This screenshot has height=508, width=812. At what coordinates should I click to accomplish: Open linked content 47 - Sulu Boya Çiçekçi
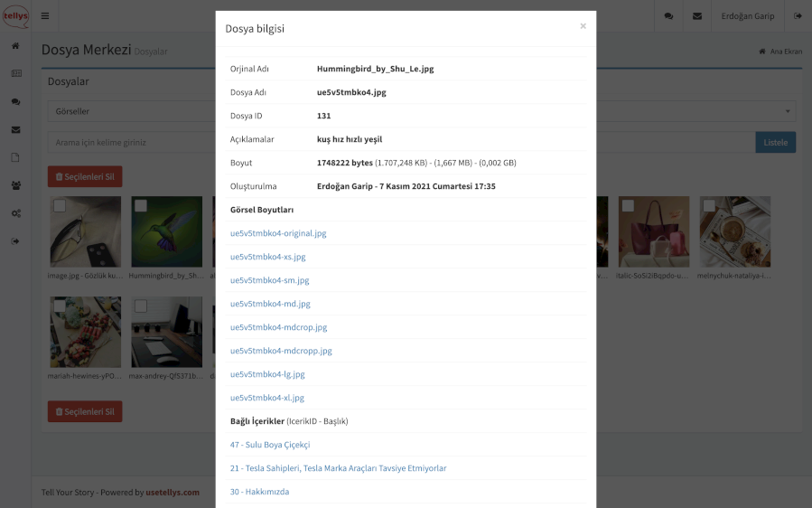point(270,445)
